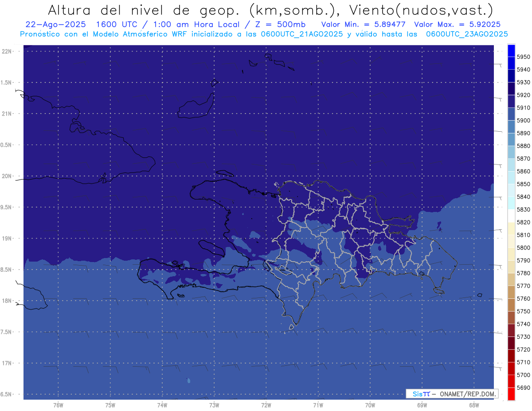The height and width of the screenshot is (411, 532).
Task: Click the 5750 colorbar label
Action: point(524,311)
